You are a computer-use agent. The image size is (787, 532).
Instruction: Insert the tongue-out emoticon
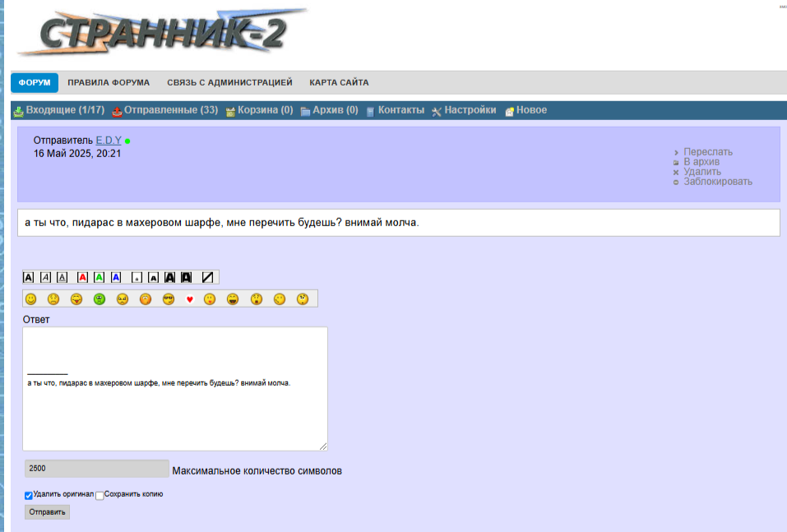point(76,299)
